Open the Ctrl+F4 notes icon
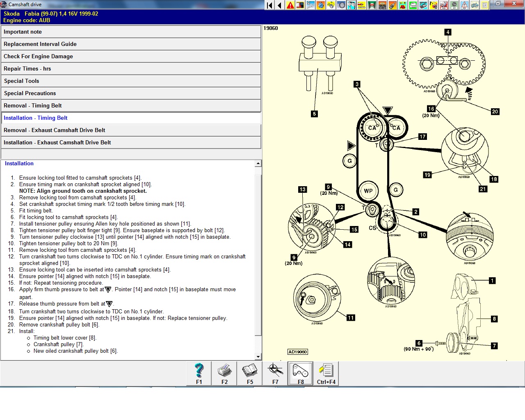Image resolution: width=525 pixels, height=420 pixels. pyautogui.click(x=326, y=373)
